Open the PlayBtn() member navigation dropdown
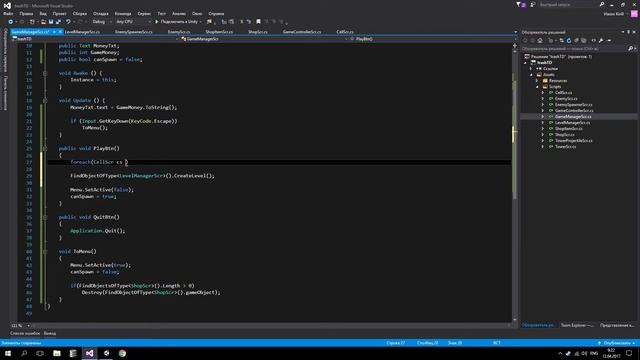This screenshot has width=640, height=360. [431, 39]
